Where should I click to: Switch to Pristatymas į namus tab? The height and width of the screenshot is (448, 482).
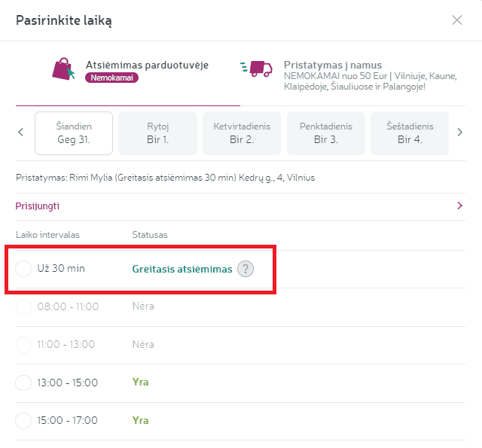point(332,66)
